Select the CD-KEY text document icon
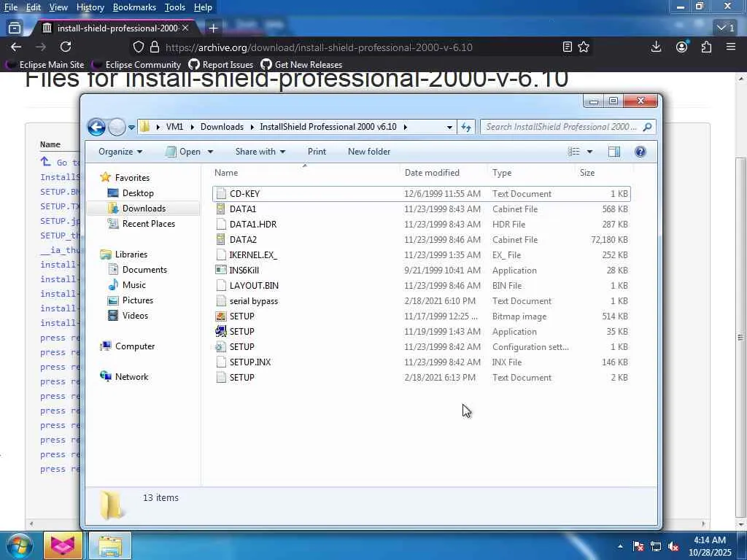The width and height of the screenshot is (747, 560). coord(220,193)
